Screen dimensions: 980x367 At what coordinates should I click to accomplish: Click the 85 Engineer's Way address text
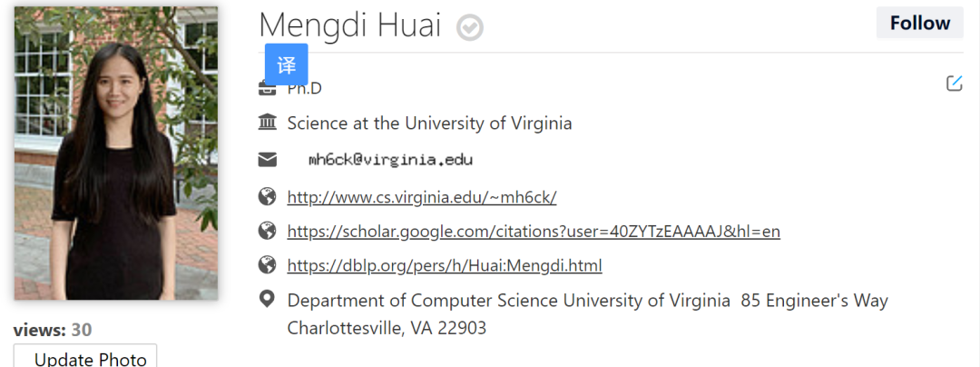pyautogui.click(x=814, y=300)
